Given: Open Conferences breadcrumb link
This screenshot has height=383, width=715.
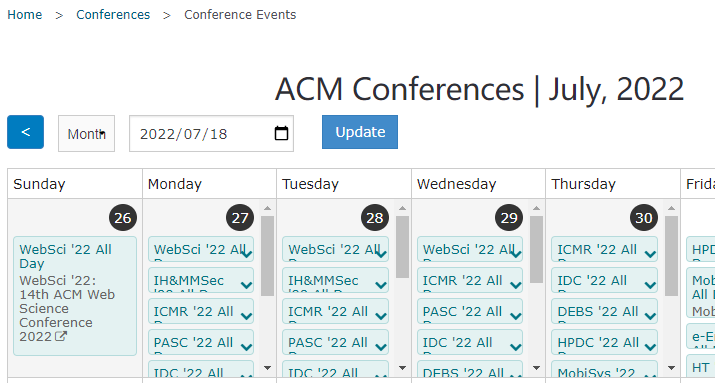Looking at the screenshot, I should pos(113,15).
